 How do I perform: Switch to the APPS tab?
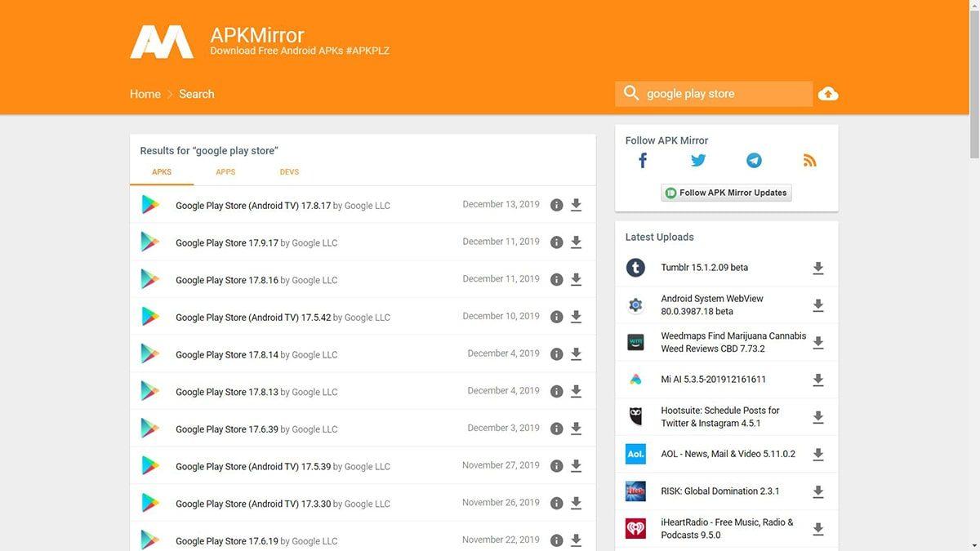point(225,172)
